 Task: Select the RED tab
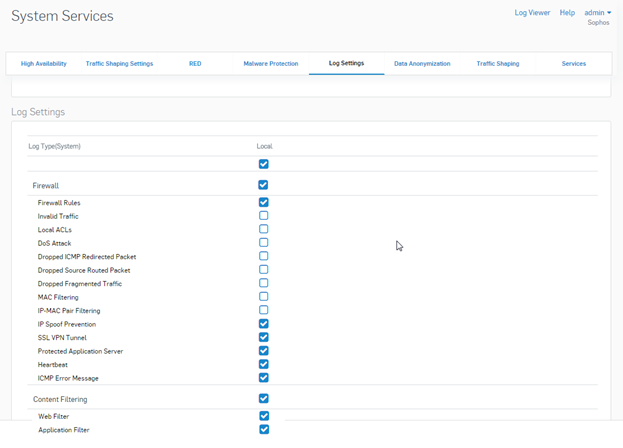pos(195,64)
